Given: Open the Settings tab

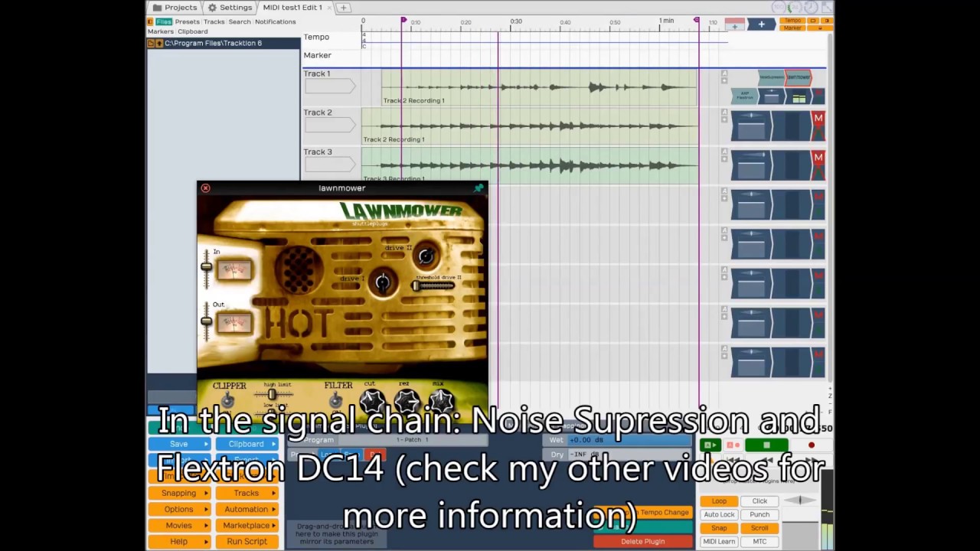Looking at the screenshot, I should 230,8.
